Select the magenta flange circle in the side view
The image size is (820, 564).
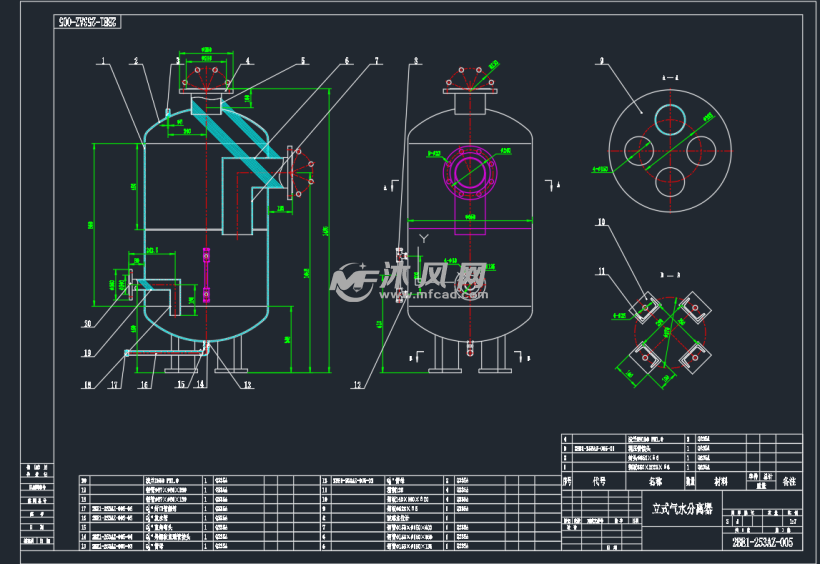[x=469, y=172]
